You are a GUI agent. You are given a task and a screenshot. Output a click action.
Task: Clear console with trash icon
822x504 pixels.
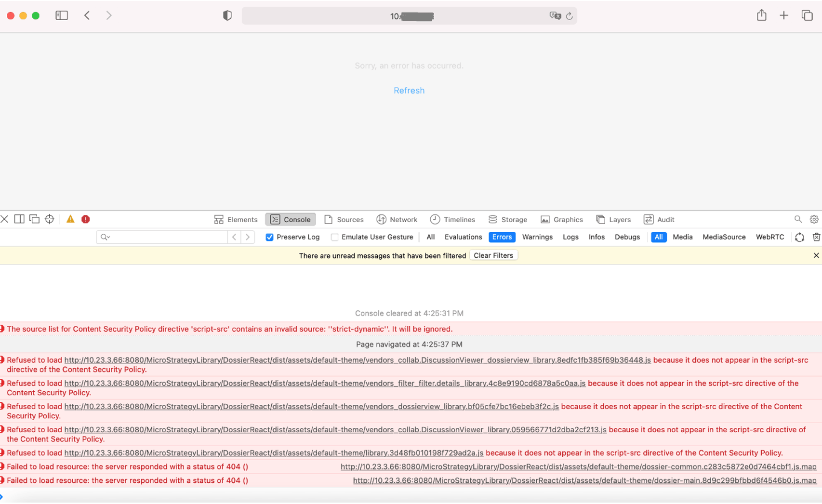coord(816,237)
